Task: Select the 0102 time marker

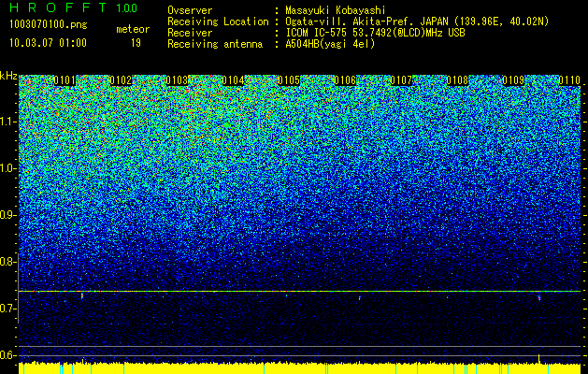Action: click(x=121, y=80)
